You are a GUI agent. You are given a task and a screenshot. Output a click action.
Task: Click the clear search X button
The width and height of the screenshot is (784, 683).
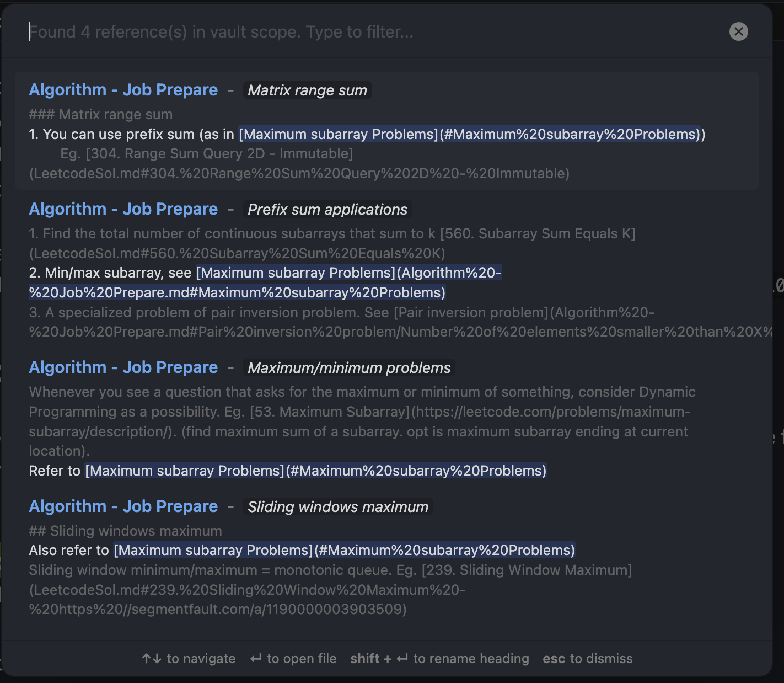(738, 31)
